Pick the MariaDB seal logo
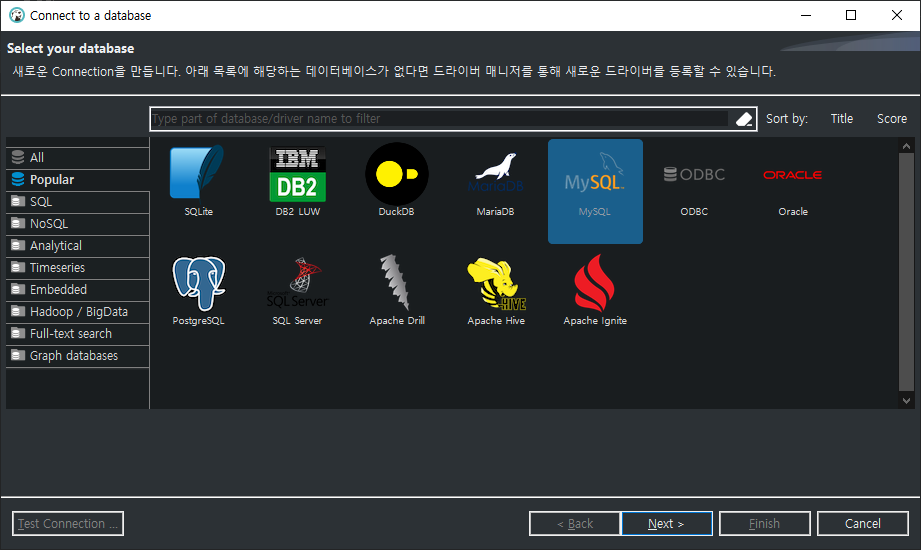 (496, 174)
